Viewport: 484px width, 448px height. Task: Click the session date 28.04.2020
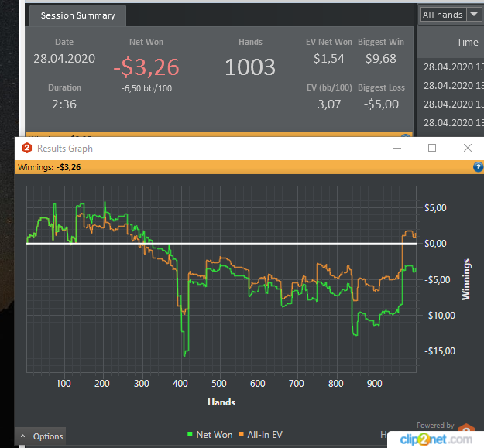tap(64, 59)
